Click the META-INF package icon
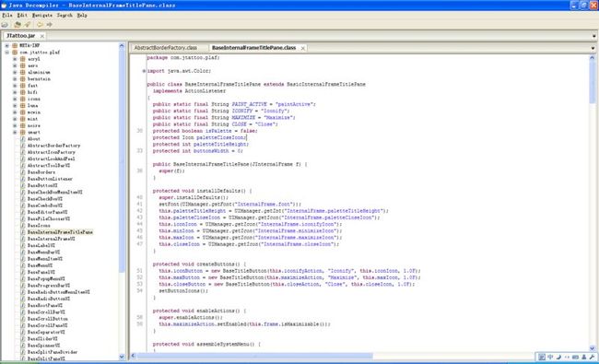 15,45
